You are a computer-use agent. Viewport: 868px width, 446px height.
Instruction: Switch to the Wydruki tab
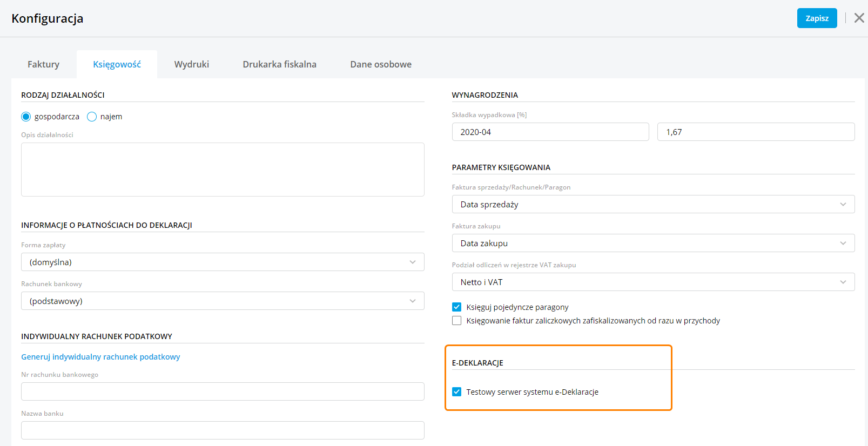click(191, 64)
